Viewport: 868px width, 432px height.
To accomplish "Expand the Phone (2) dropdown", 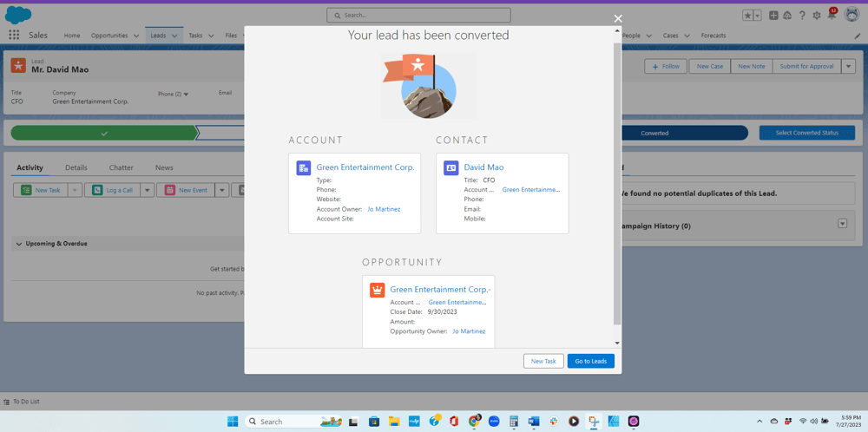I will pyautogui.click(x=174, y=94).
